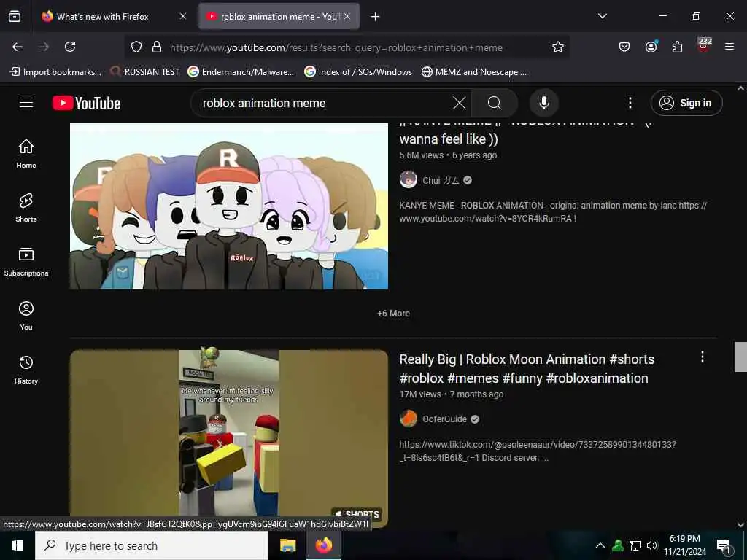This screenshot has height=560, width=747.
Task: Open Firefox application menu
Action: 729,47
